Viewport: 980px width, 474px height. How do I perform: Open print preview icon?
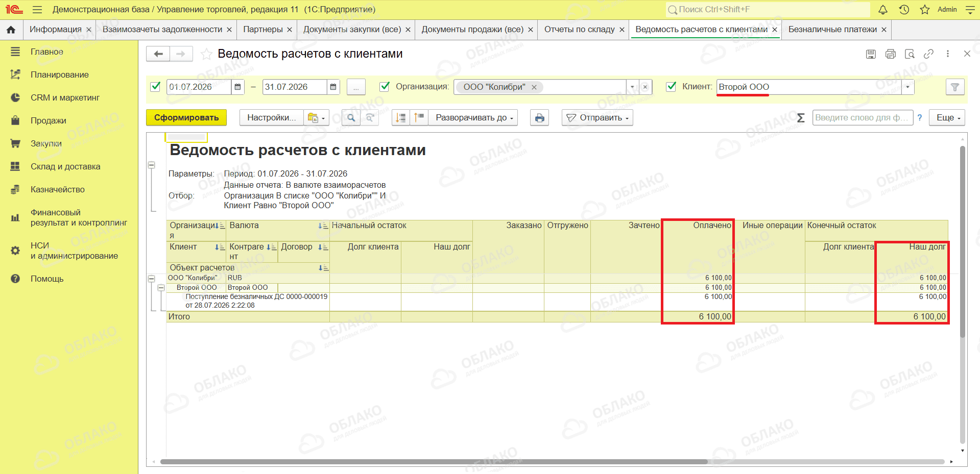tap(910, 54)
